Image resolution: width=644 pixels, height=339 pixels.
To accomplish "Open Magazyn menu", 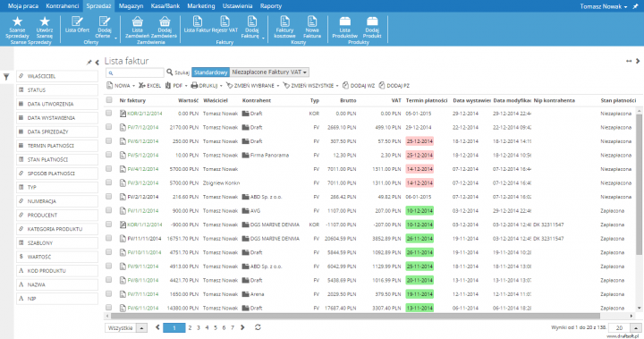I will (x=131, y=6).
